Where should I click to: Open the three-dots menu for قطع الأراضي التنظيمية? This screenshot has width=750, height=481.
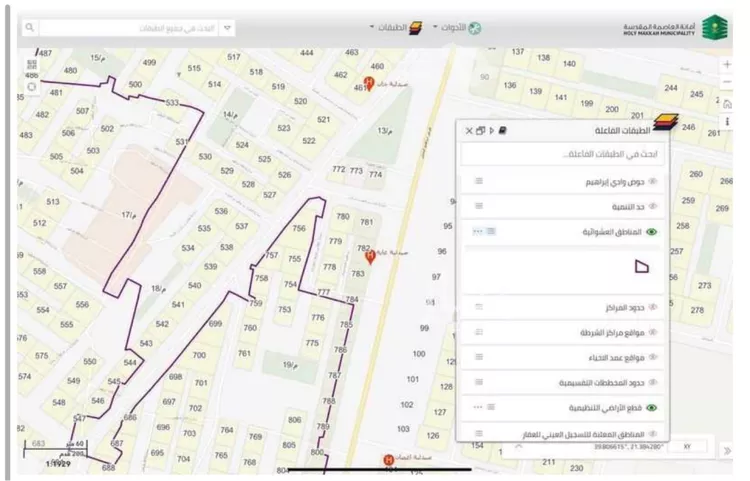point(477,407)
